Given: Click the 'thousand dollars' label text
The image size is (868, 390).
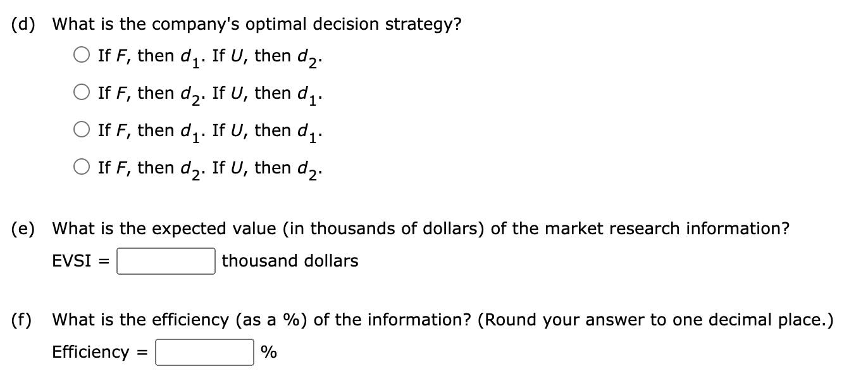Looking at the screenshot, I should point(289,260).
